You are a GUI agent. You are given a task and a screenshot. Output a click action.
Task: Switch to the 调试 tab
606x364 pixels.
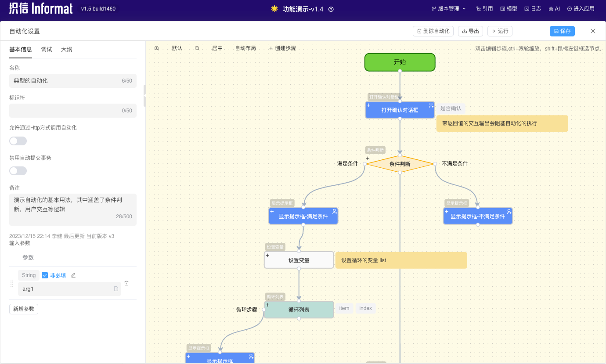pyautogui.click(x=47, y=50)
